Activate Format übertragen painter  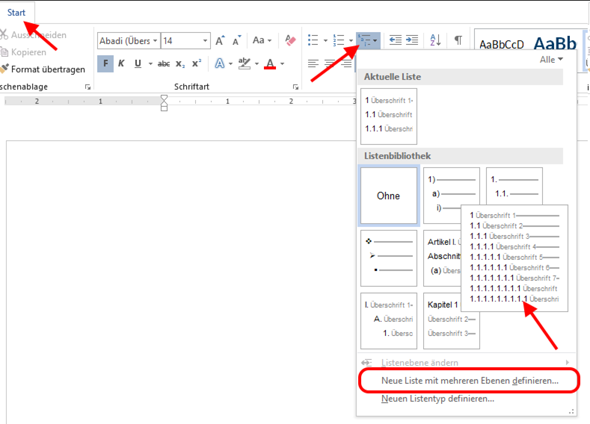(x=43, y=69)
